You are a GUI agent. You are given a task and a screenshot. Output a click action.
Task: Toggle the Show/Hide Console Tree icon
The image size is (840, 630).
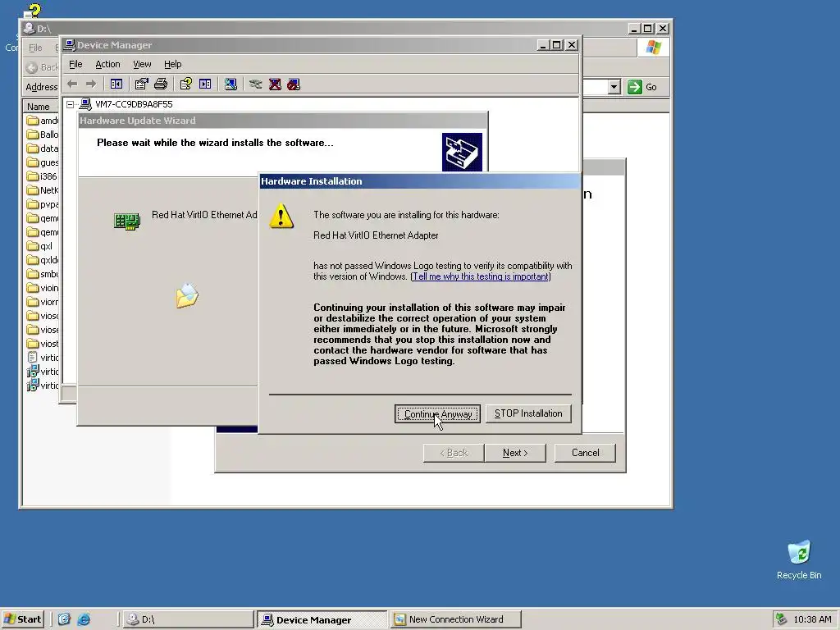click(116, 84)
